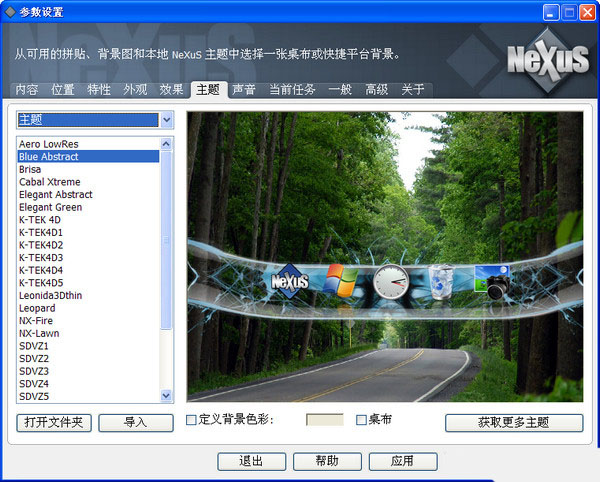Select K-TEK4D3 theme
This screenshot has height=482, width=600.
click(88, 257)
